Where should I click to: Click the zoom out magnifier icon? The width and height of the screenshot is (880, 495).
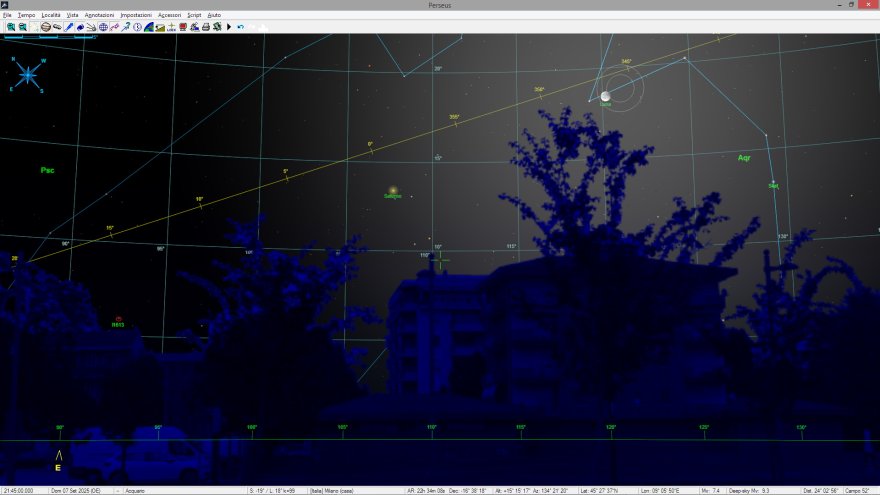(x=22, y=27)
